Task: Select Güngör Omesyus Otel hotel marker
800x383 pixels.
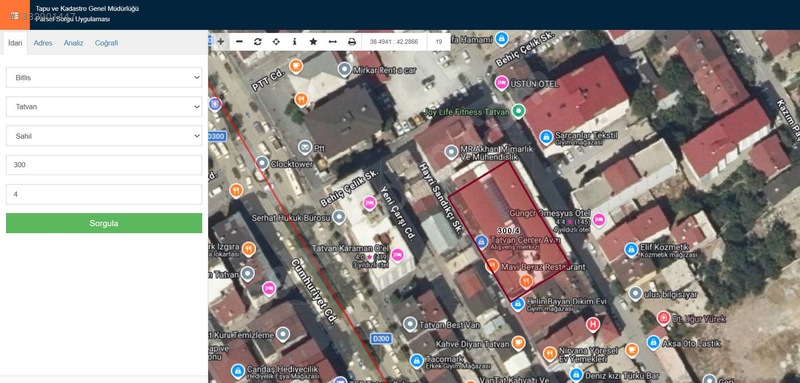Action: coord(598,219)
